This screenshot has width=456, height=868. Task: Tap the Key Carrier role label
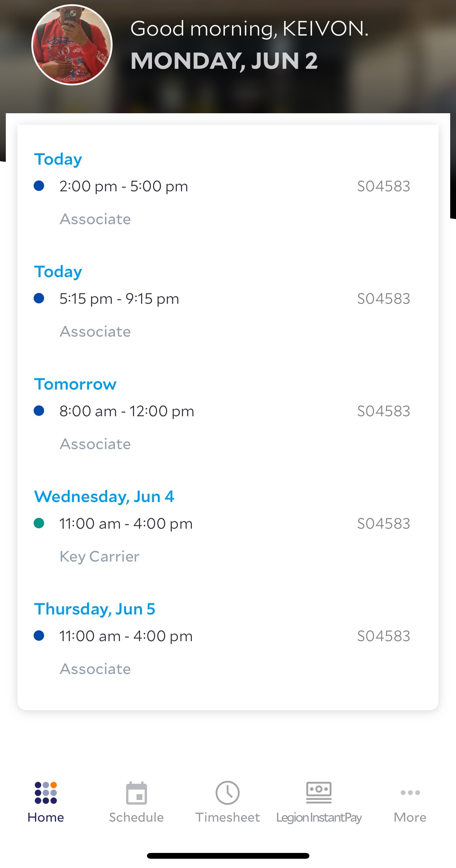99,557
